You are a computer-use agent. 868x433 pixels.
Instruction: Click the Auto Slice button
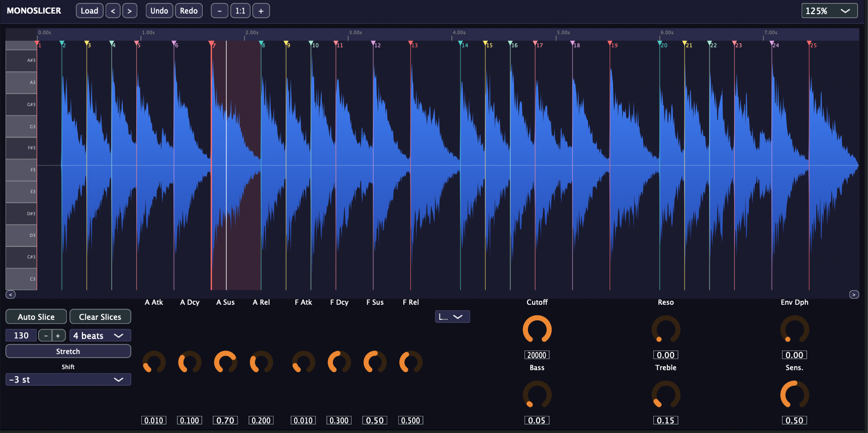(x=36, y=317)
